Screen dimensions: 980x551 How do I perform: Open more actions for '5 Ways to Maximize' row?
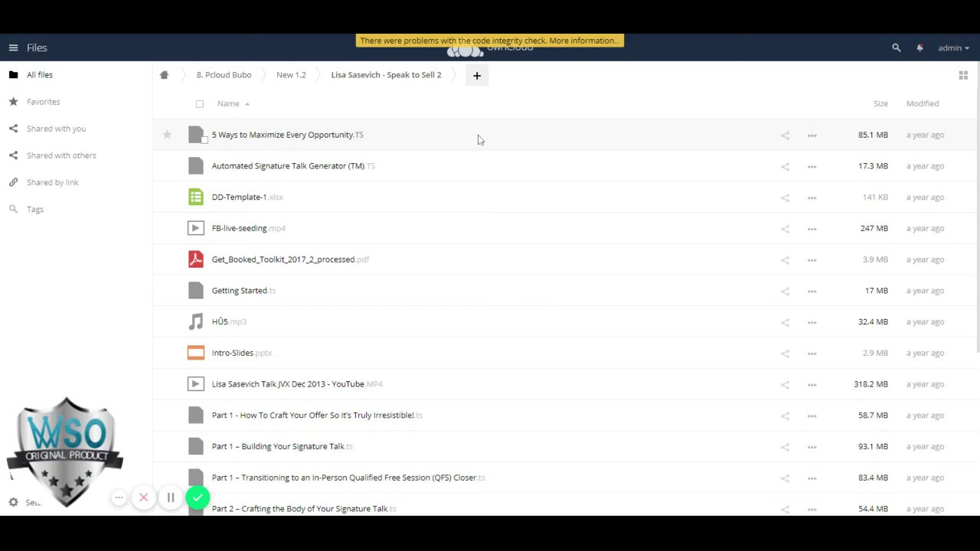click(812, 135)
